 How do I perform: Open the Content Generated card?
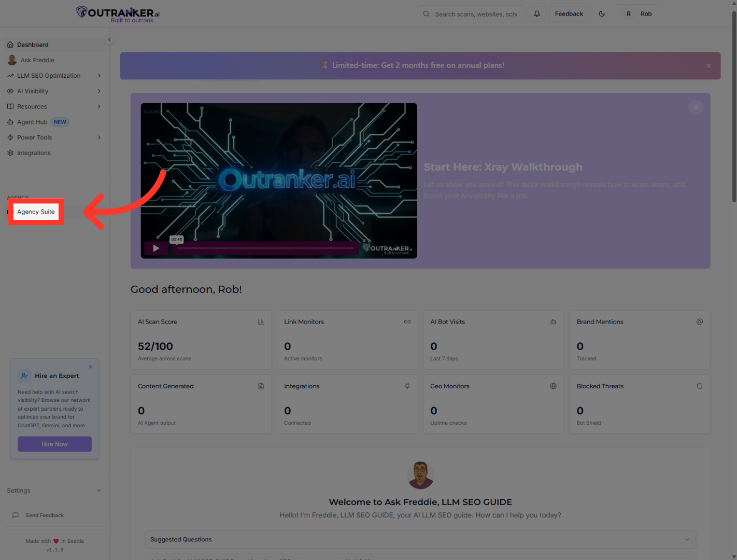(201, 404)
